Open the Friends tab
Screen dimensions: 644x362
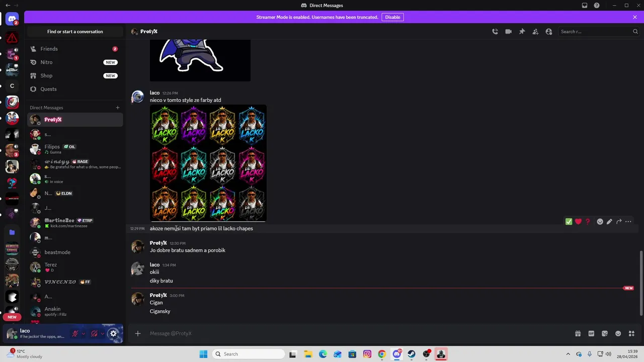(x=75, y=49)
